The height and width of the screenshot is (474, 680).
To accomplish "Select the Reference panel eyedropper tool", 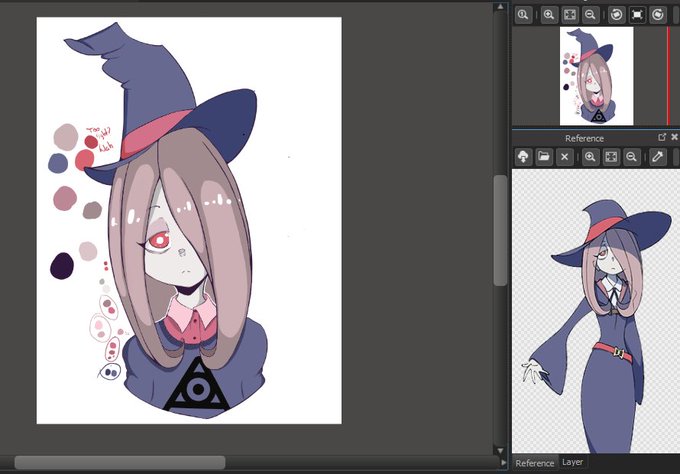I will point(658,157).
